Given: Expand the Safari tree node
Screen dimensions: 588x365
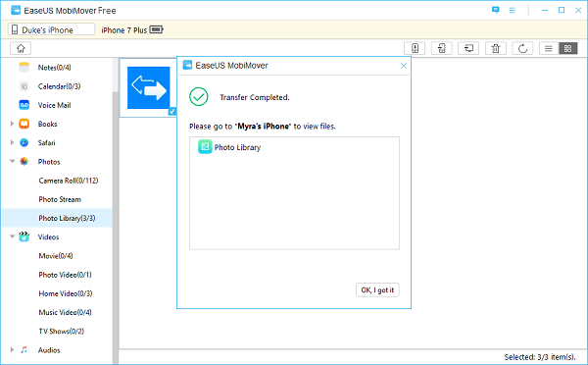Looking at the screenshot, I should tap(12, 142).
